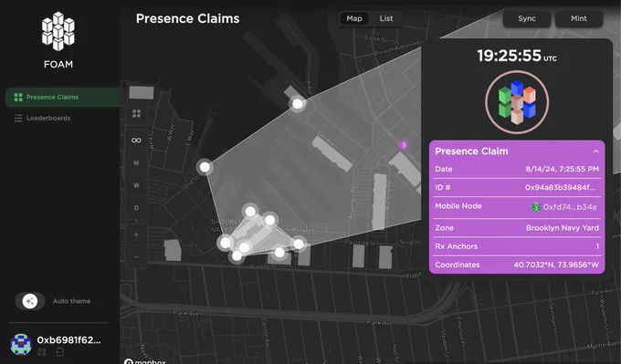Image resolution: width=621 pixels, height=364 pixels.
Task: Click Zone value Brooklyn Navy Yard
Action: [563, 228]
